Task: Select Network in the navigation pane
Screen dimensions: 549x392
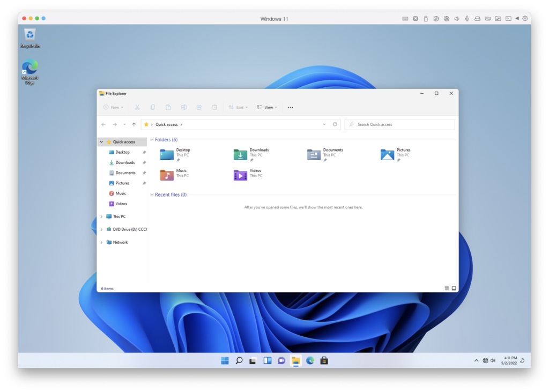Action: 120,243
